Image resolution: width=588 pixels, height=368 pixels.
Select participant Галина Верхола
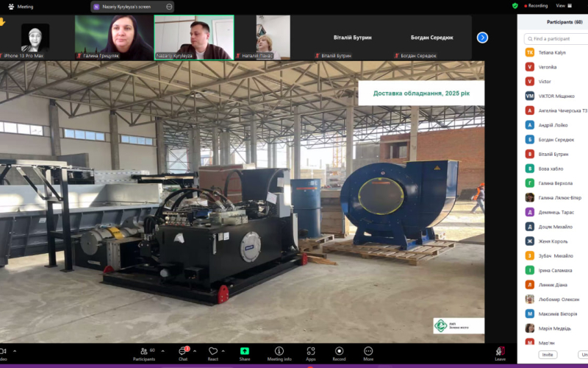pyautogui.click(x=556, y=183)
